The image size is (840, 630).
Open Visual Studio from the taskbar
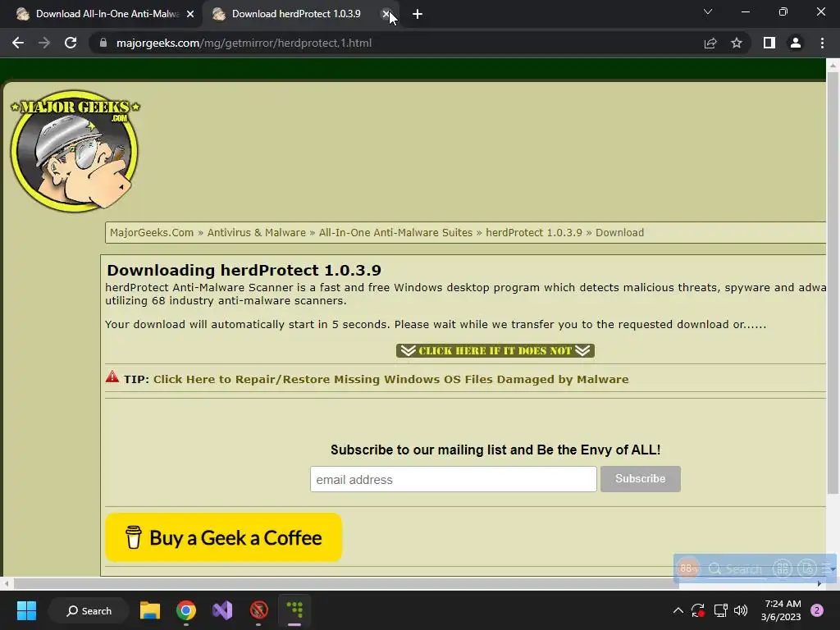(222, 610)
